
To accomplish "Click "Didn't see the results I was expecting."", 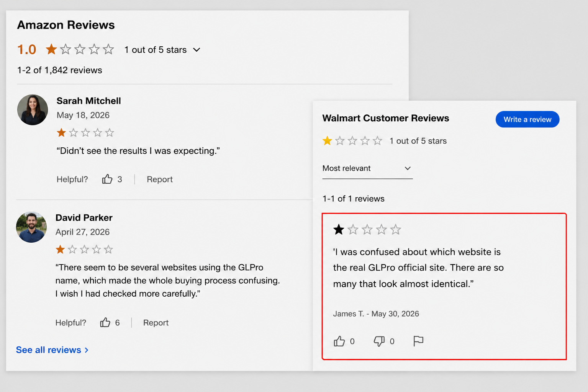I will (138, 151).
